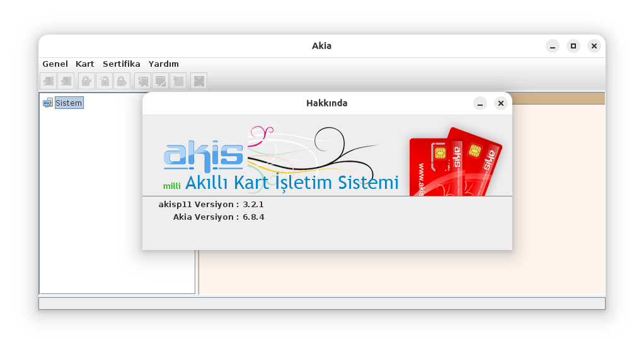Minimize the Hakkında dialog
Viewport: 644px width, 352px height.
[480, 103]
